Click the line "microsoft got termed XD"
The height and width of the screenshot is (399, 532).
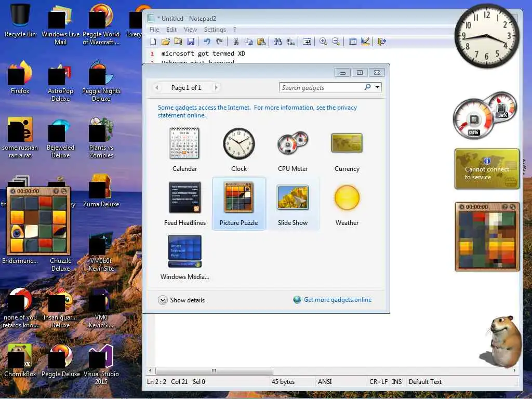pos(203,54)
